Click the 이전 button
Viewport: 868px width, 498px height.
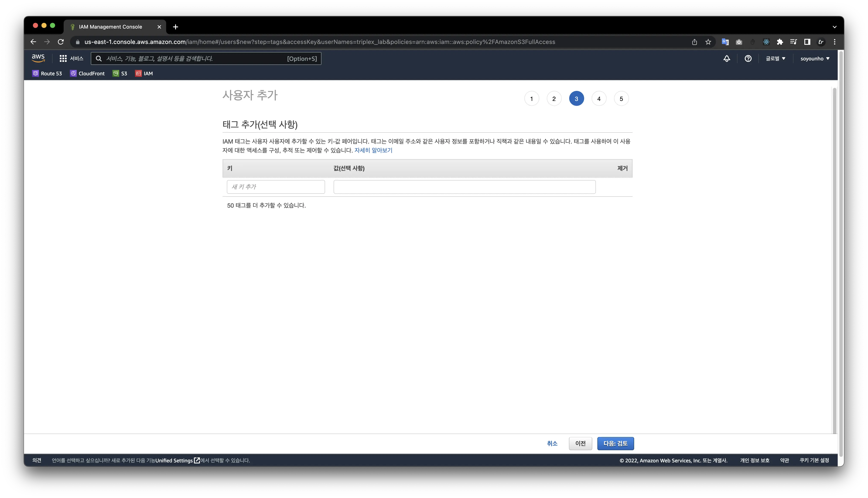580,443
